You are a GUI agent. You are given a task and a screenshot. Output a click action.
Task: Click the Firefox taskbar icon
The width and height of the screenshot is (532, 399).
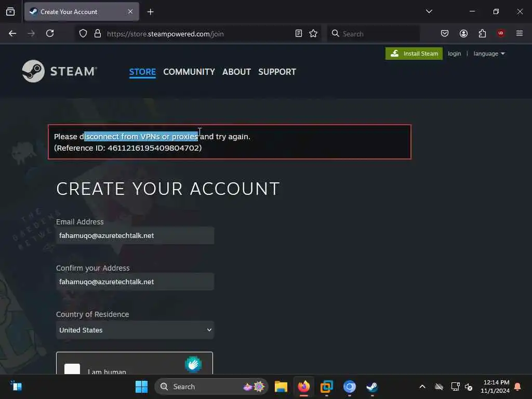pos(303,387)
